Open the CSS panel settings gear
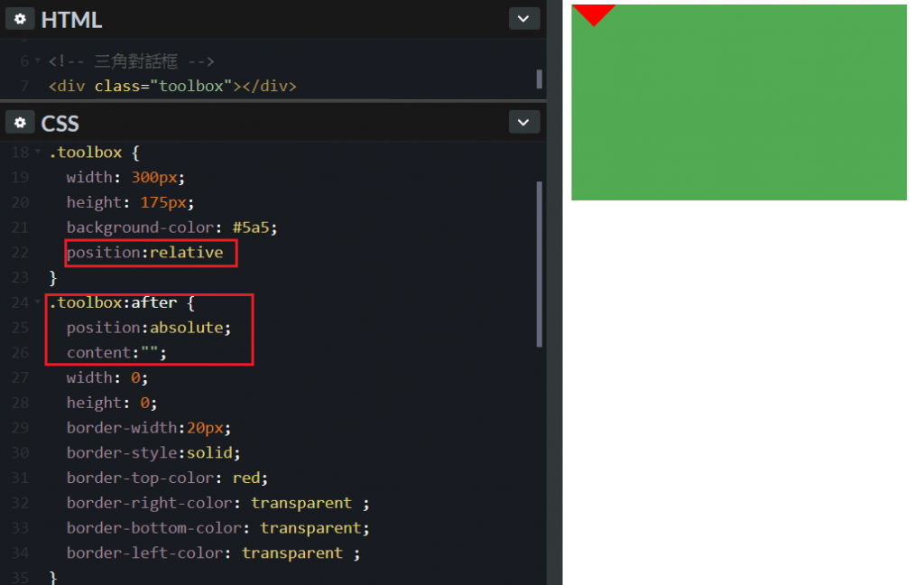 (x=20, y=123)
